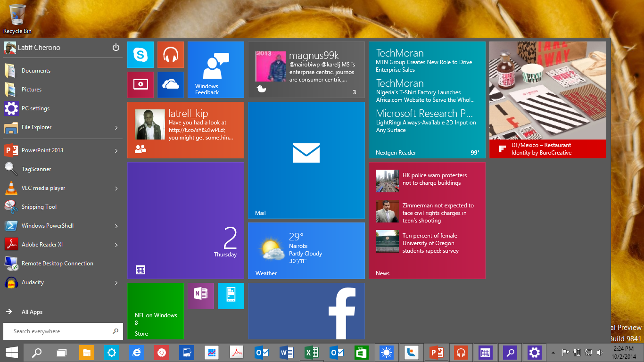This screenshot has height=362, width=644.
Task: Open the Video tile
Action: click(140, 85)
